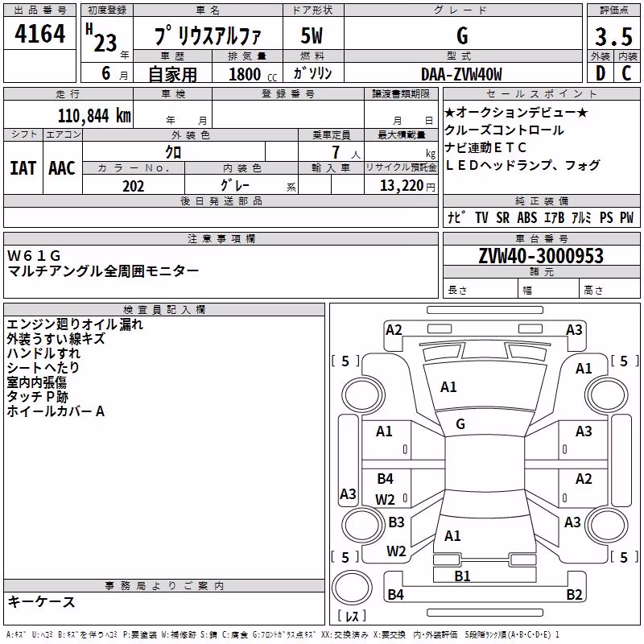Select the G mark on the windshield diagram

tap(460, 424)
